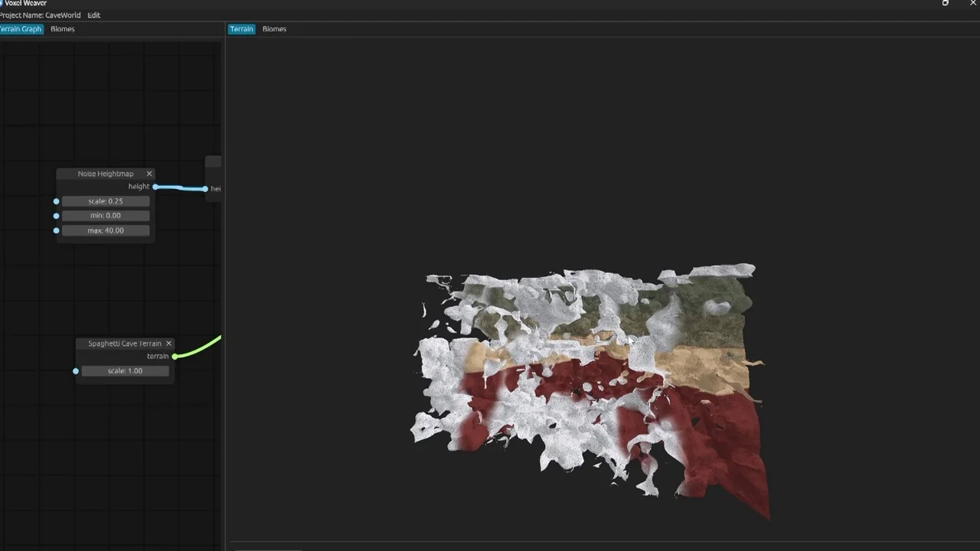Select the max input port on Noise Heightmap

tap(56, 230)
